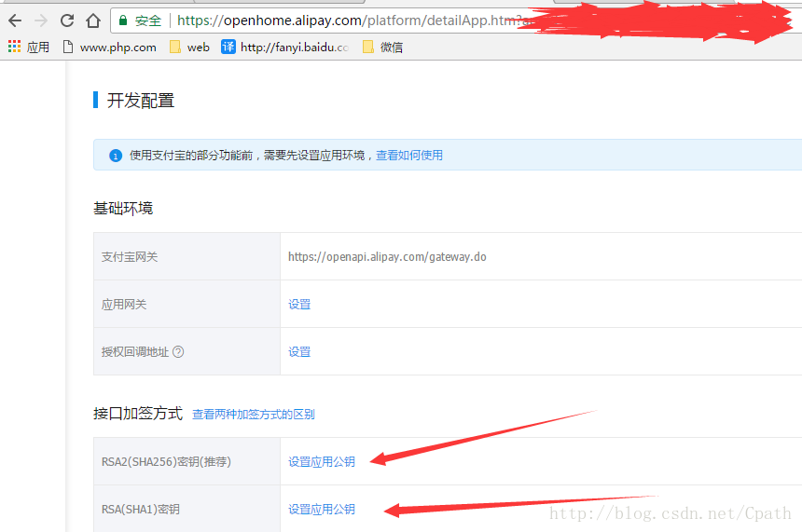
Task: Click 设置 for 授权回调地址
Action: click(299, 351)
